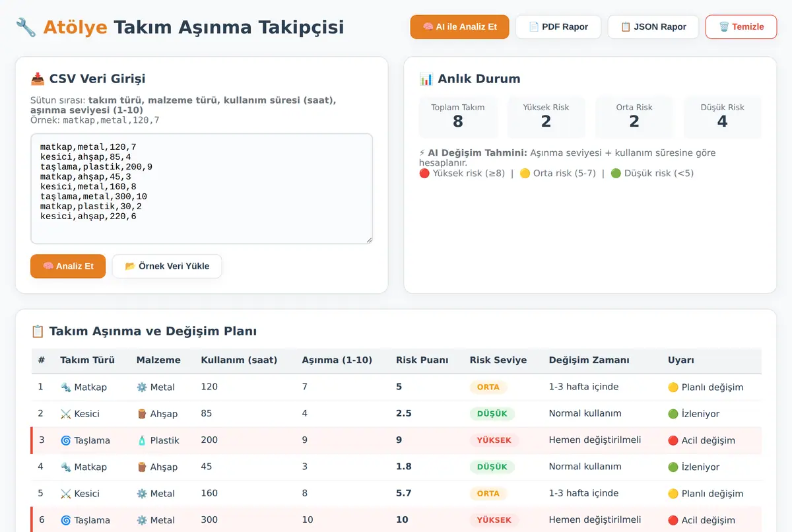Click the Aşınma (1-10) column header
The height and width of the screenshot is (532, 792).
[337, 360]
